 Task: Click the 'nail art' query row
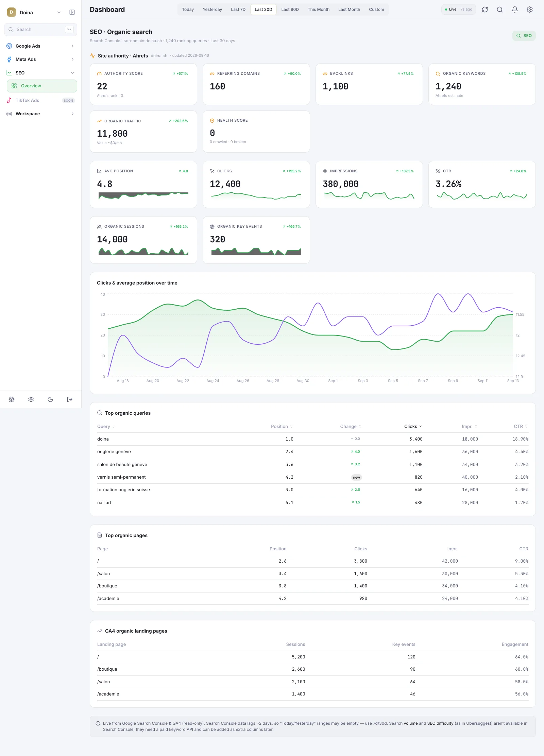[313, 503]
